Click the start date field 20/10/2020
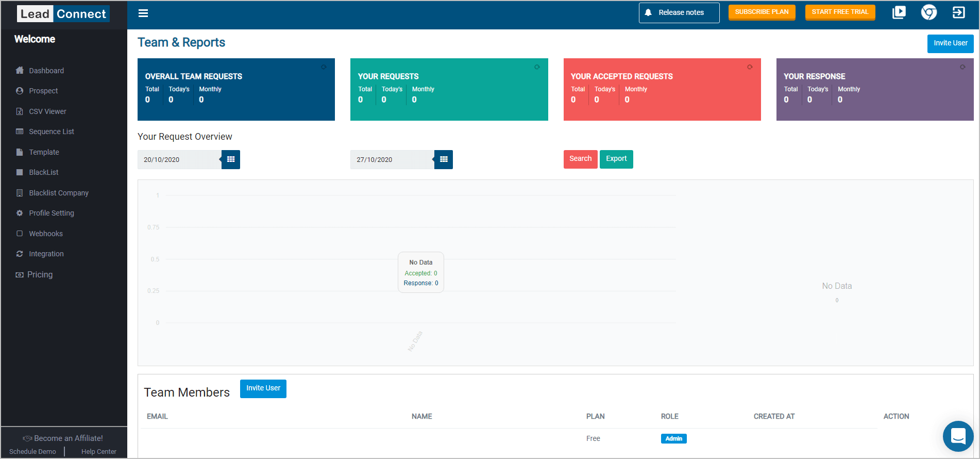 tap(179, 159)
